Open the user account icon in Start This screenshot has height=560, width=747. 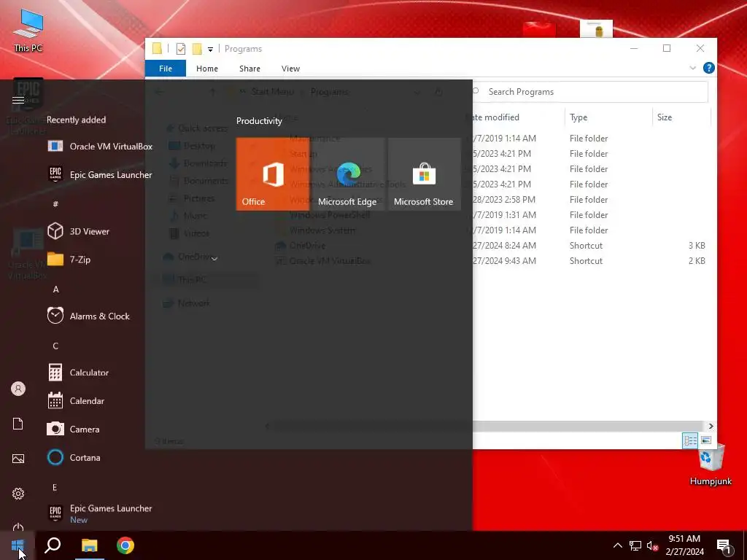[x=18, y=389]
